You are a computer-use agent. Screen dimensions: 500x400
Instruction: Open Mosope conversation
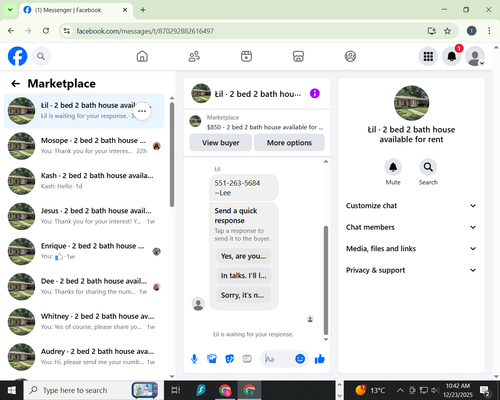click(x=84, y=146)
